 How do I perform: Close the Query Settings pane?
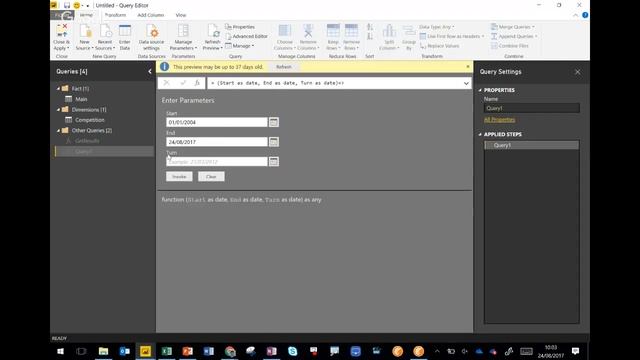pyautogui.click(x=578, y=72)
